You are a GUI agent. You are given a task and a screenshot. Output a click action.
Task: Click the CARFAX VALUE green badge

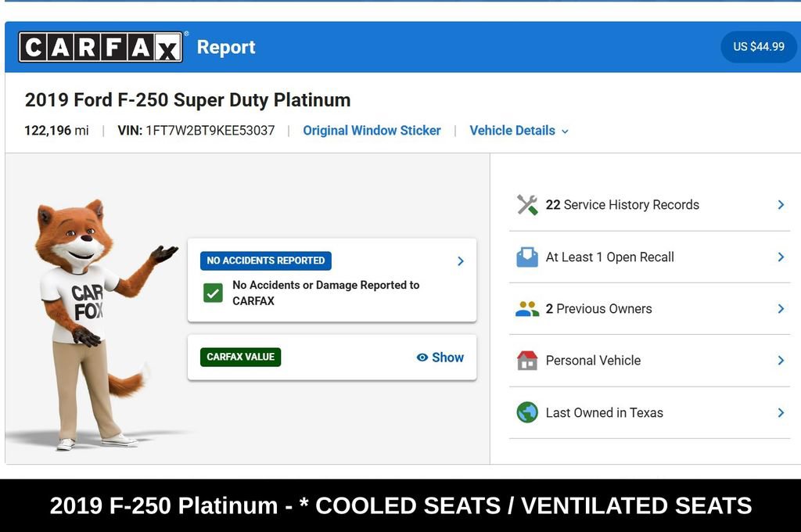(241, 357)
